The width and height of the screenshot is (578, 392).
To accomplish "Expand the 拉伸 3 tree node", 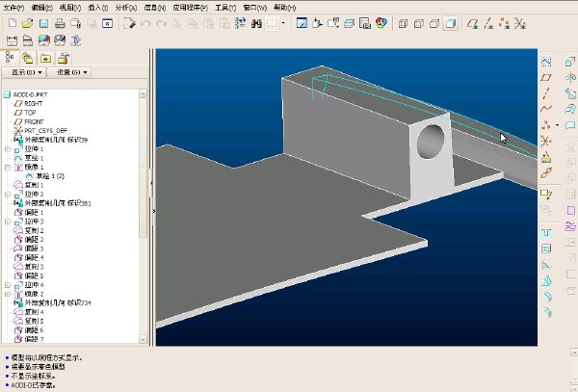I will coord(8,222).
